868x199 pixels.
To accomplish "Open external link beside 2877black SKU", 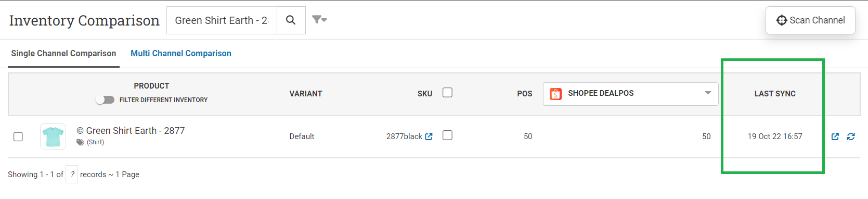I will [x=429, y=136].
